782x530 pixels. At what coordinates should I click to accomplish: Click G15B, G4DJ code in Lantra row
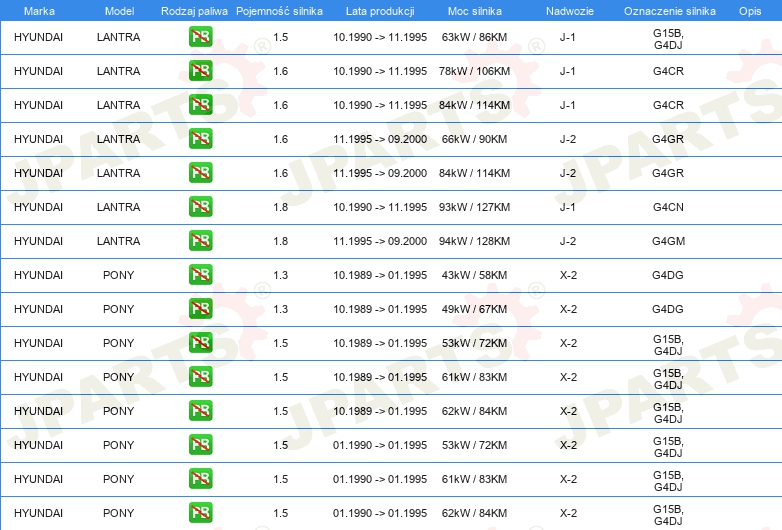tap(668, 39)
